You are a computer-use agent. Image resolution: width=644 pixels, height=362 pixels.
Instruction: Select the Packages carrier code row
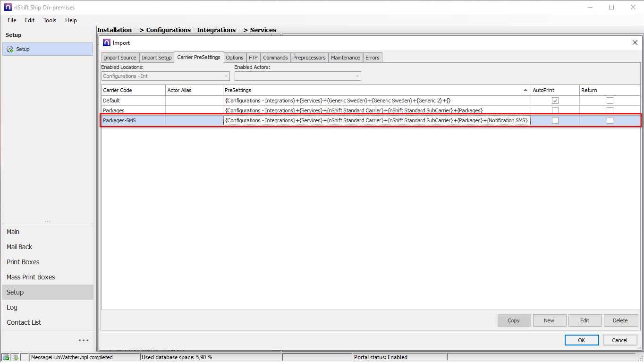click(x=133, y=110)
